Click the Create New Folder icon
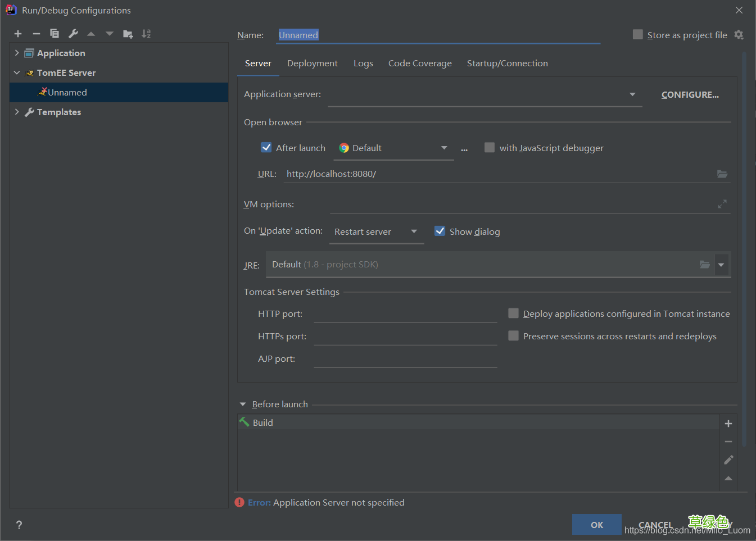This screenshot has height=541, width=756. [x=128, y=34]
